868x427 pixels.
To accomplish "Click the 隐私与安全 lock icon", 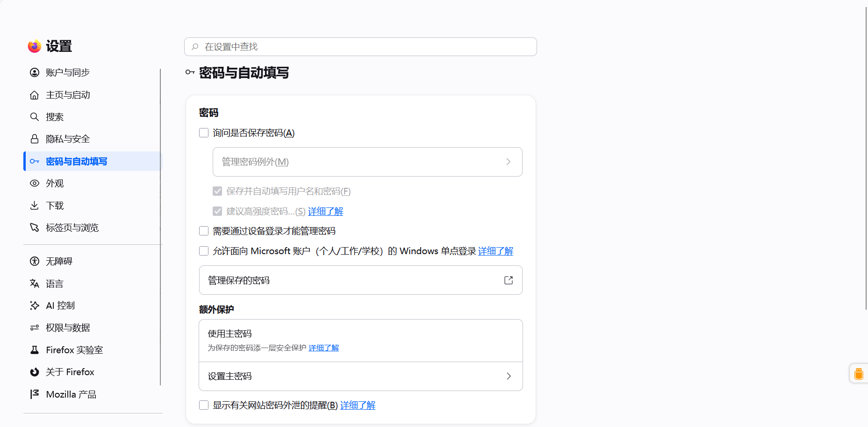I will point(35,139).
